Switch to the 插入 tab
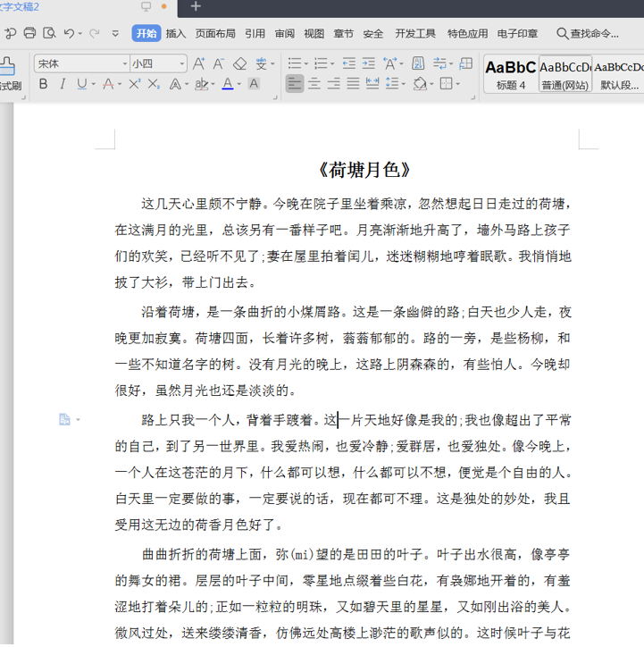The height and width of the screenshot is (647, 644). [176, 33]
